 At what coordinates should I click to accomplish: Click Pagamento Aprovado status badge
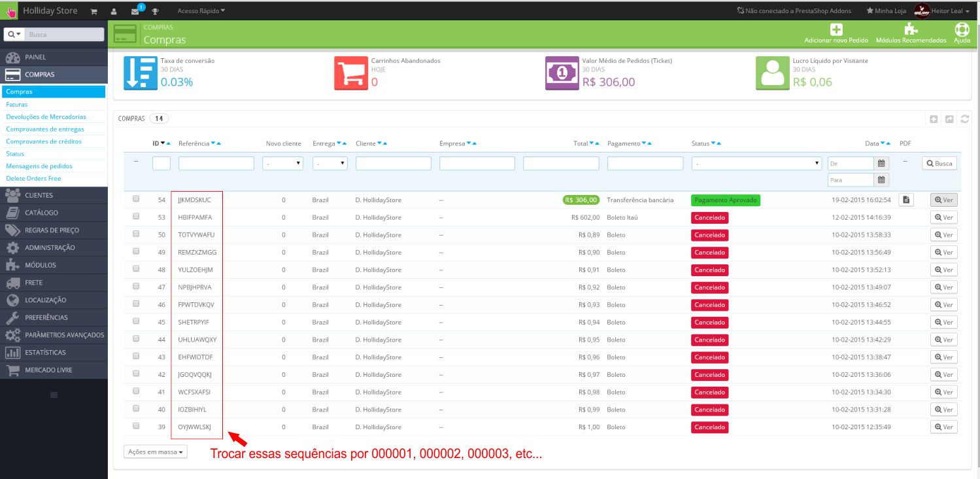tap(726, 200)
